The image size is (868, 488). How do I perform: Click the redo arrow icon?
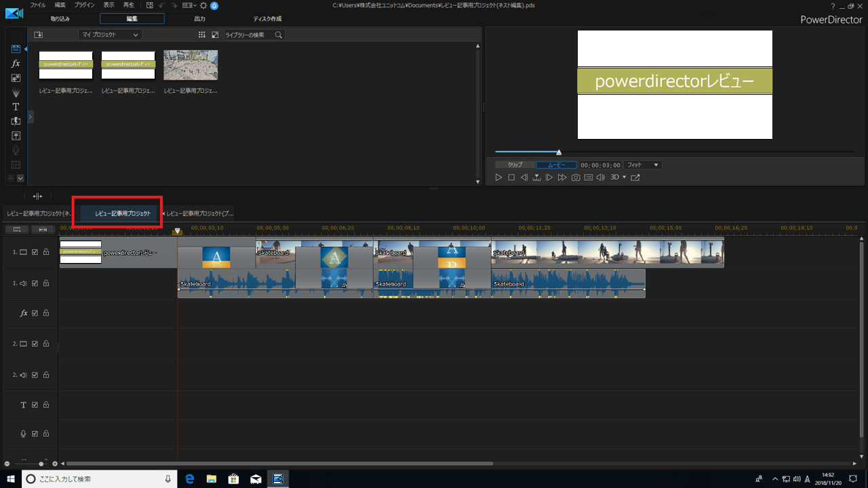point(175,5)
